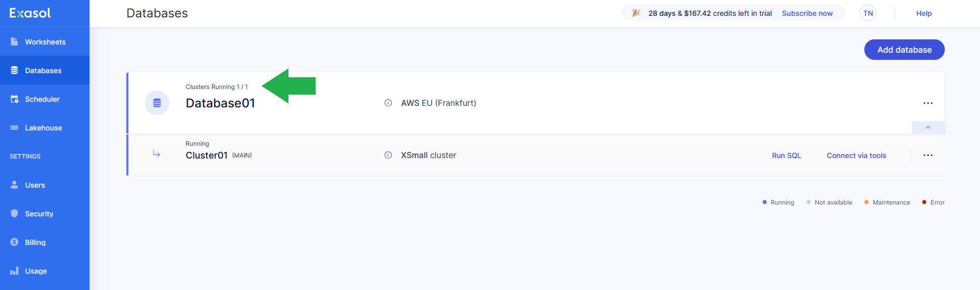Open the Help link
The width and height of the screenshot is (980, 290).
(924, 13)
